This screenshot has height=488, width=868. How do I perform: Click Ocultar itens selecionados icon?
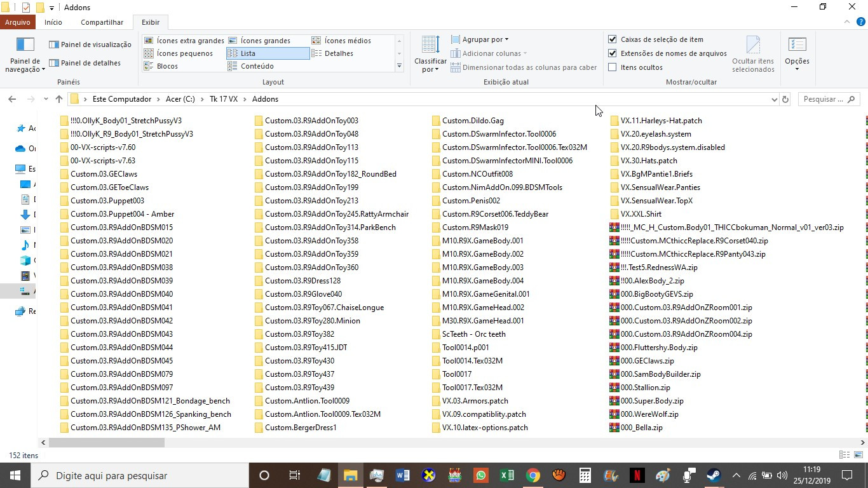click(753, 46)
